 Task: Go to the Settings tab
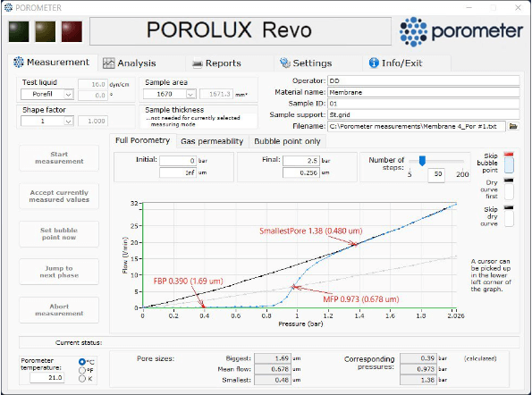318,63
